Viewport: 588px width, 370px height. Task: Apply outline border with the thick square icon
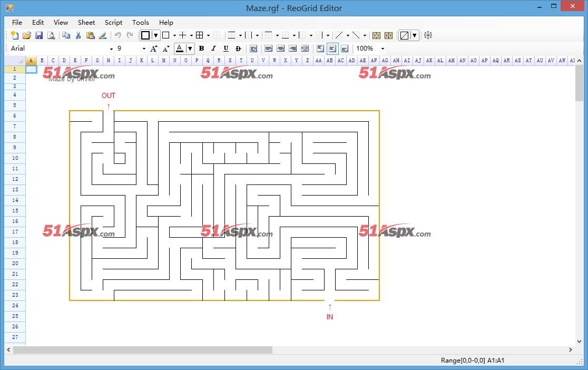coord(145,35)
